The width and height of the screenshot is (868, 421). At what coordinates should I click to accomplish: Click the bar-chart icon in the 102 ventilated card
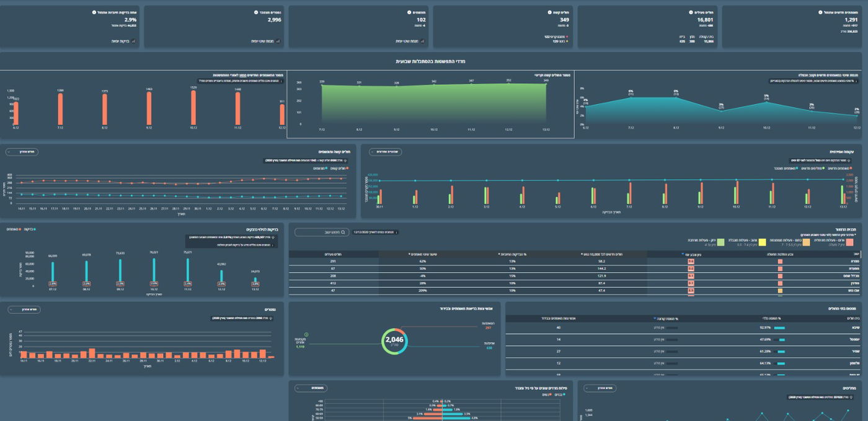(x=423, y=42)
